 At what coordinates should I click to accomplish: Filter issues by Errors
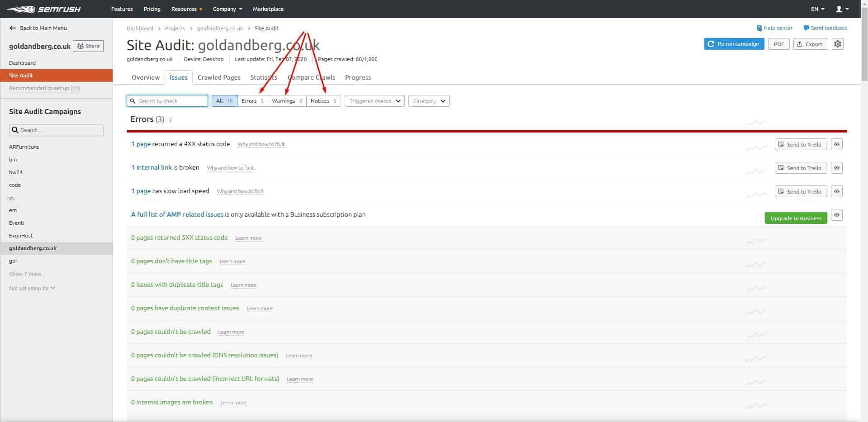252,101
